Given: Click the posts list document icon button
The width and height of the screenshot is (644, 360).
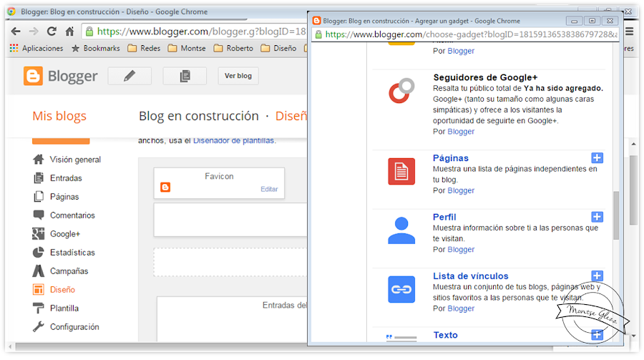Looking at the screenshot, I should (185, 76).
